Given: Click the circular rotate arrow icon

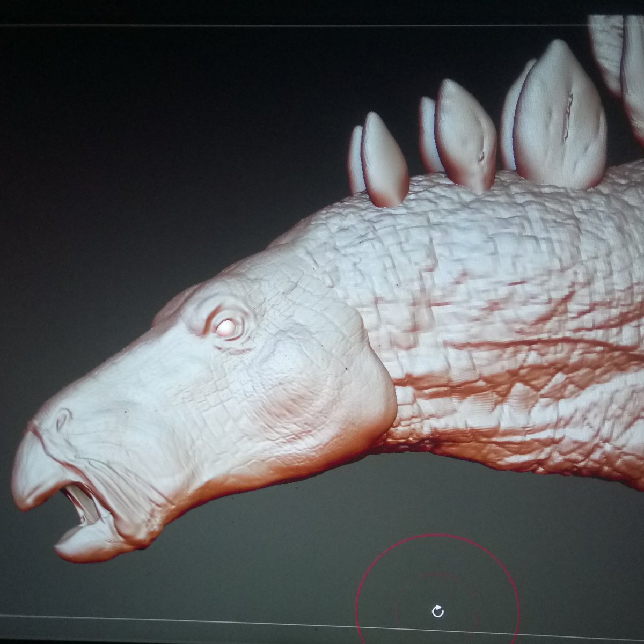Looking at the screenshot, I should click(x=437, y=611).
